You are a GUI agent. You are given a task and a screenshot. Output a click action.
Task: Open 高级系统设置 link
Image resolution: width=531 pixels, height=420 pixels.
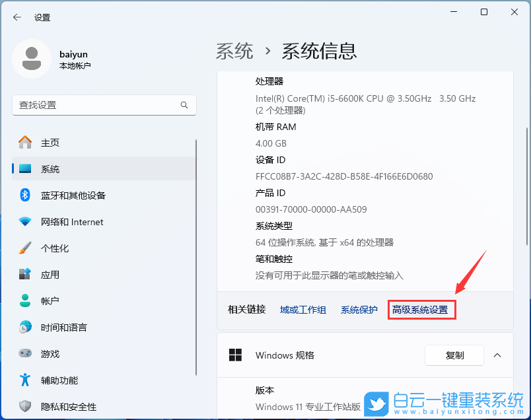[421, 309]
